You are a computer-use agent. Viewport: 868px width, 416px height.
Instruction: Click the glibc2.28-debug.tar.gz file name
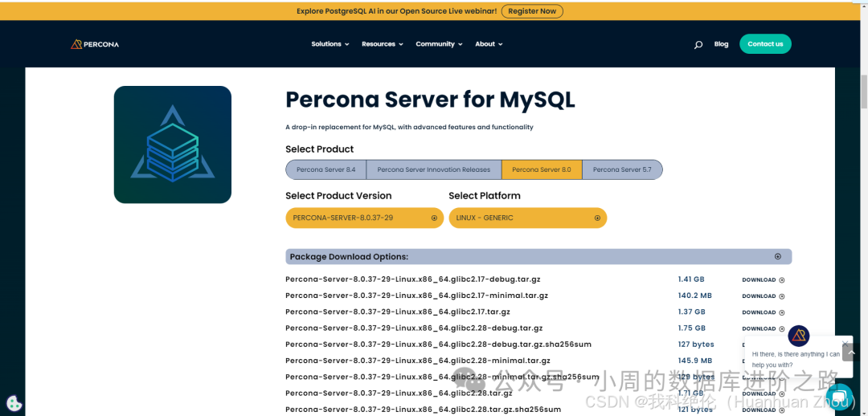point(414,328)
